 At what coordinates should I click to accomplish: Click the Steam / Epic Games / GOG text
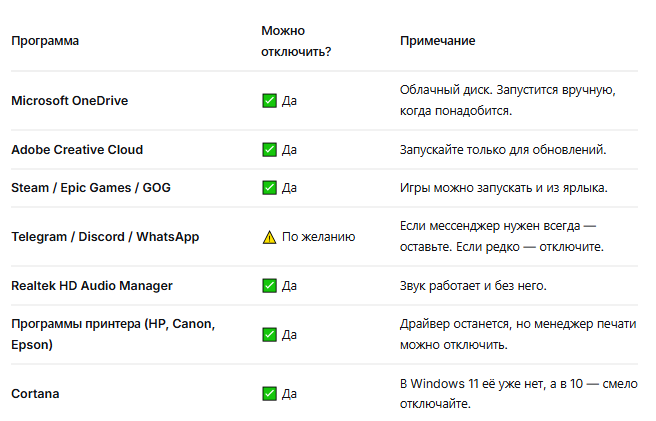tap(91, 188)
